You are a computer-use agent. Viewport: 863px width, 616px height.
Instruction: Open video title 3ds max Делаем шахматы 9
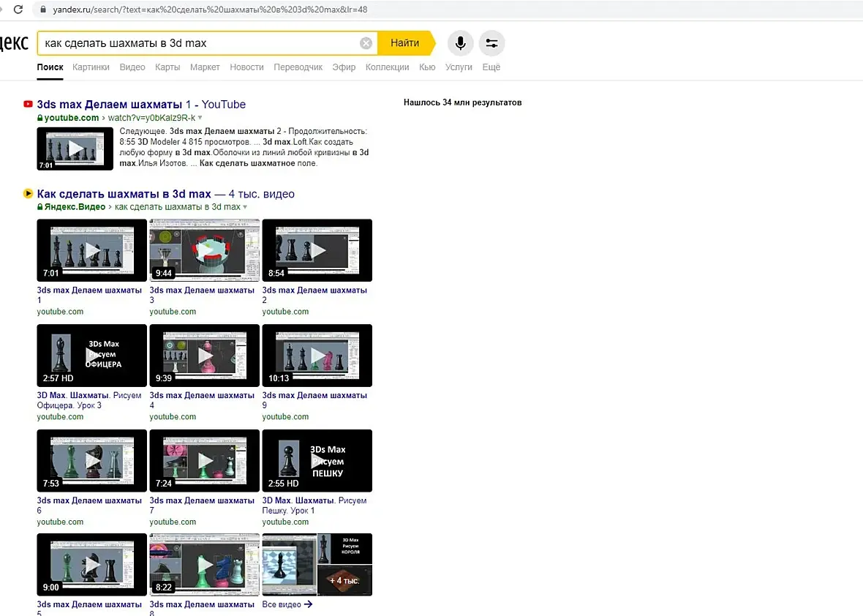[314, 400]
